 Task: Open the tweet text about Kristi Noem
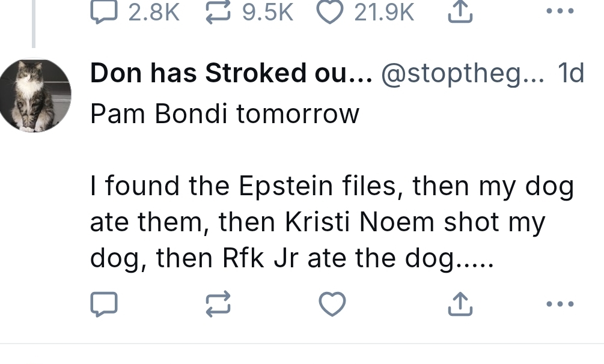point(317,222)
